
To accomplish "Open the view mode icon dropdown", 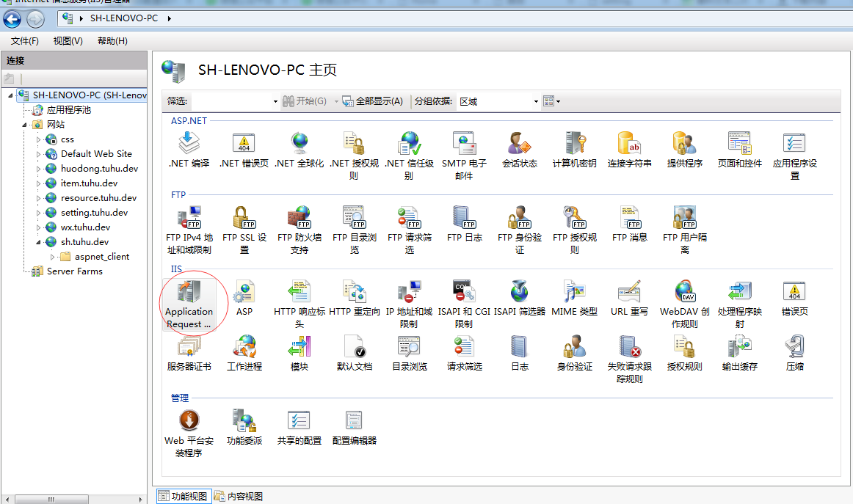I will pyautogui.click(x=551, y=101).
